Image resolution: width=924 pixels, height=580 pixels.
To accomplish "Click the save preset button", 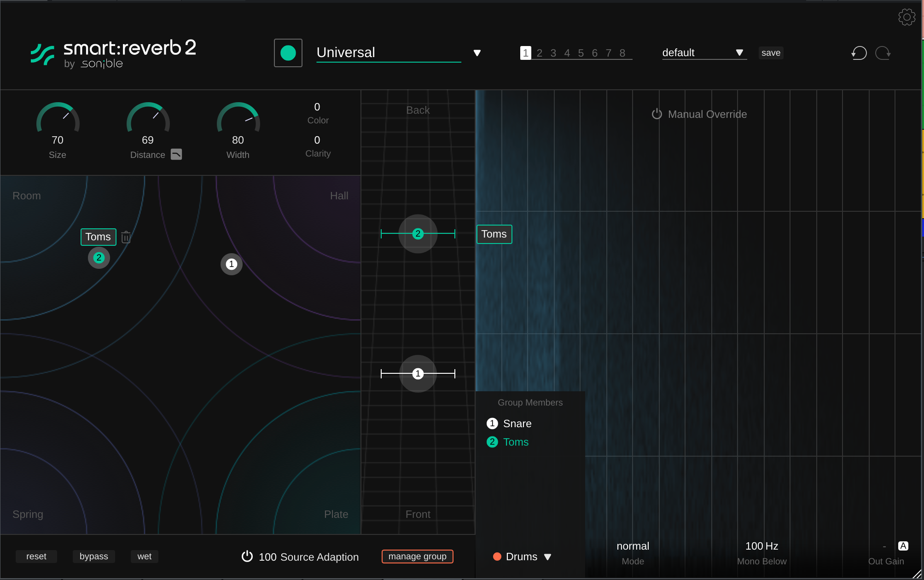I will [771, 53].
